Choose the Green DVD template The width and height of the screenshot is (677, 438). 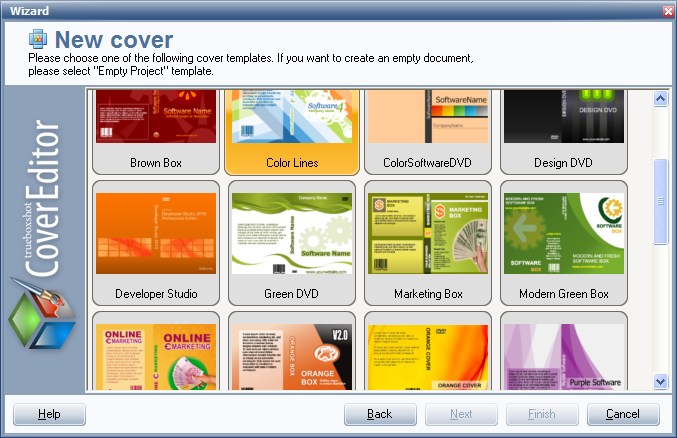coord(292,243)
